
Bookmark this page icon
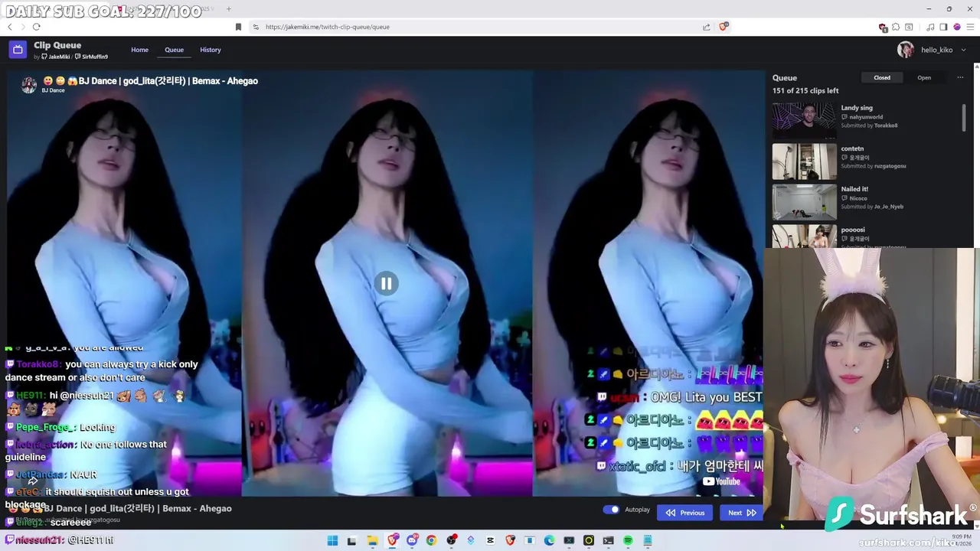[238, 27]
